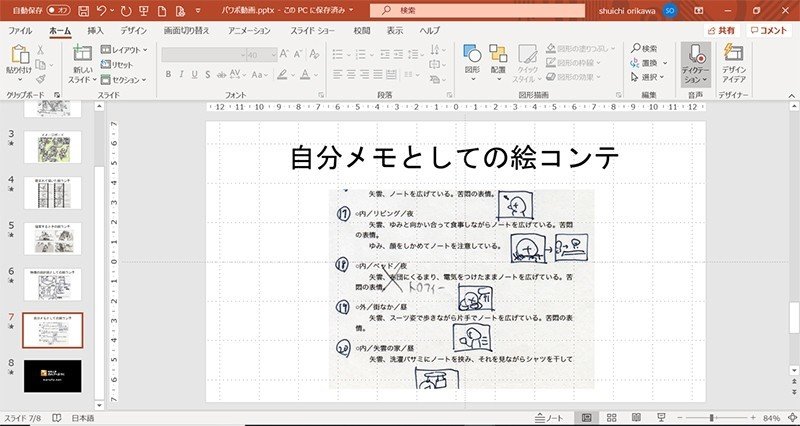Click the font color A button
Viewport: 800px width, 426px height.
coord(305,74)
